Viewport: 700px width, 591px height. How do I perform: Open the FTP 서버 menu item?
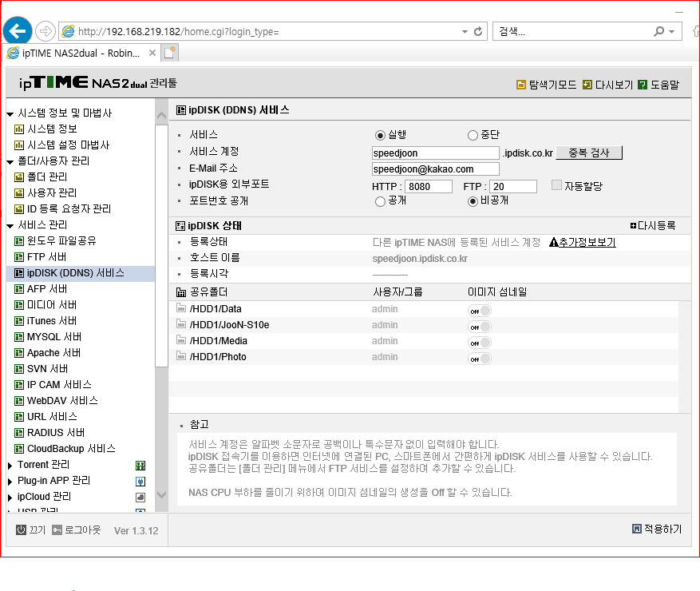47,257
